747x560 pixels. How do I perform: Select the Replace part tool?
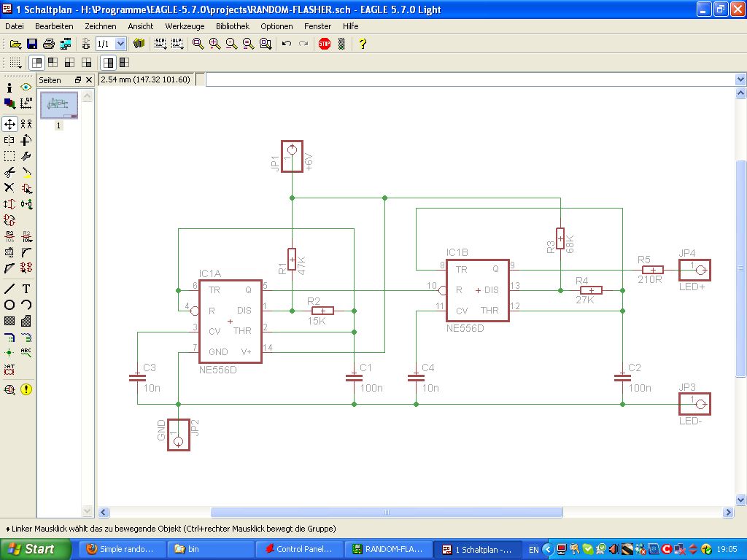click(x=27, y=204)
